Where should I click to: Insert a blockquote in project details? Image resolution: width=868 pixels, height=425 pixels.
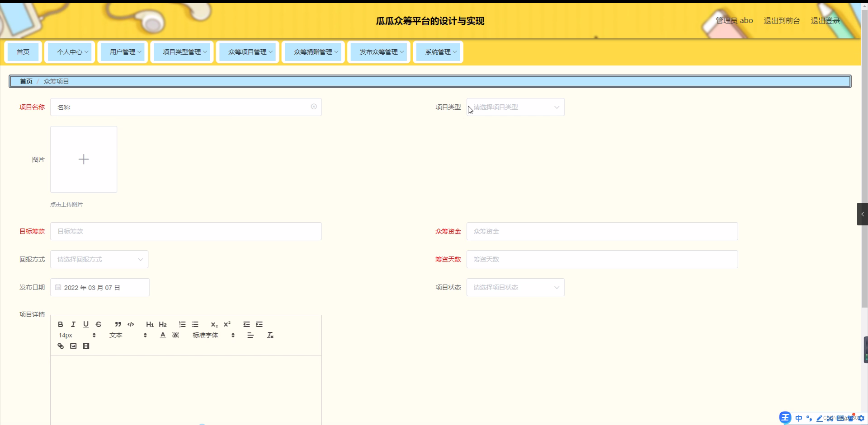pos(118,324)
